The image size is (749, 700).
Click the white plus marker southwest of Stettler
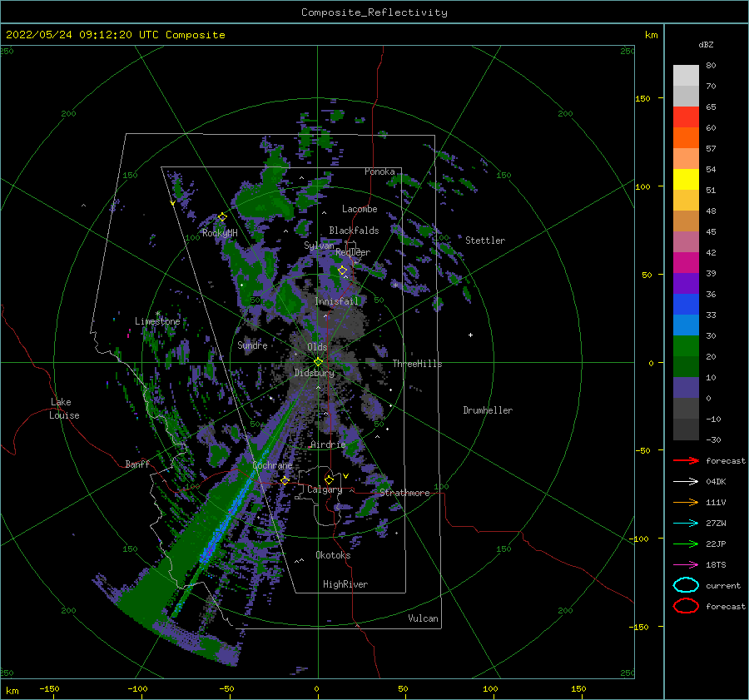coord(470,335)
